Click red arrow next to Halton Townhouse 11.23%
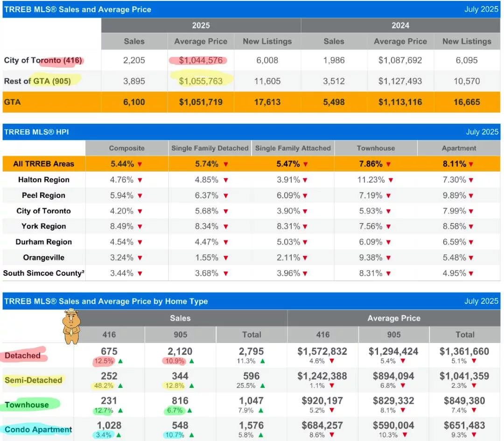Screen dimensions: 504x441 click(391, 180)
